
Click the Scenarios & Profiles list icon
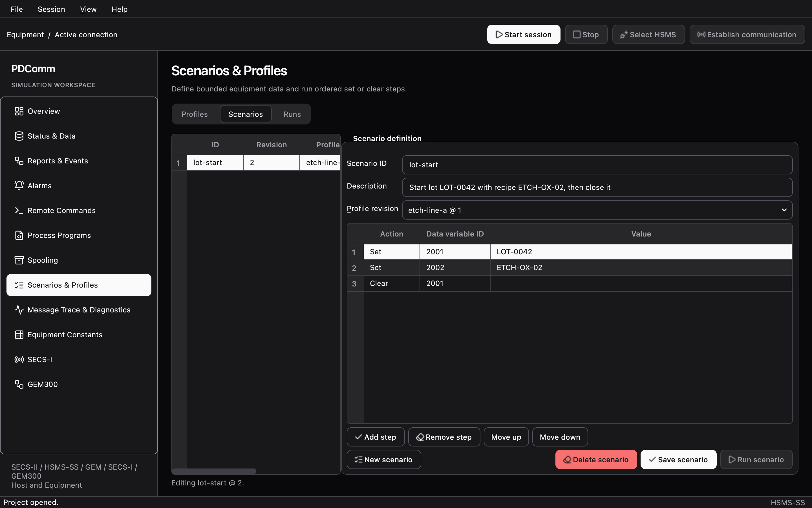(19, 285)
